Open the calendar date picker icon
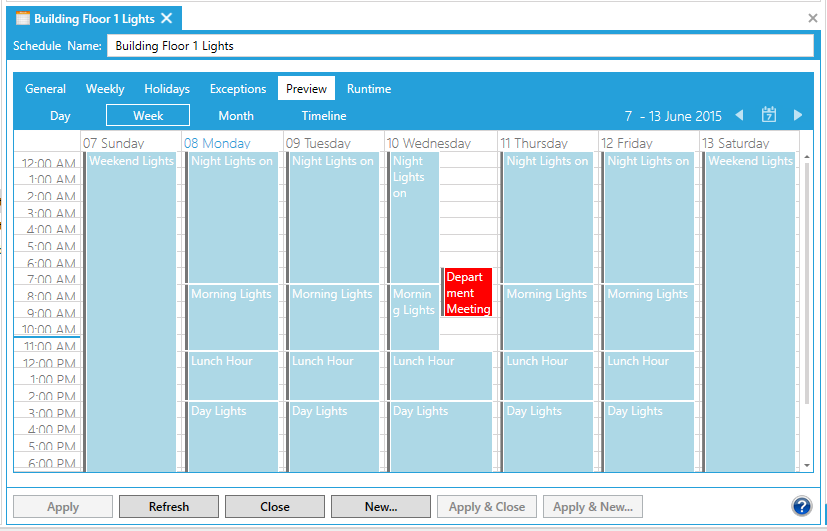This screenshot has width=827, height=531. click(769, 115)
